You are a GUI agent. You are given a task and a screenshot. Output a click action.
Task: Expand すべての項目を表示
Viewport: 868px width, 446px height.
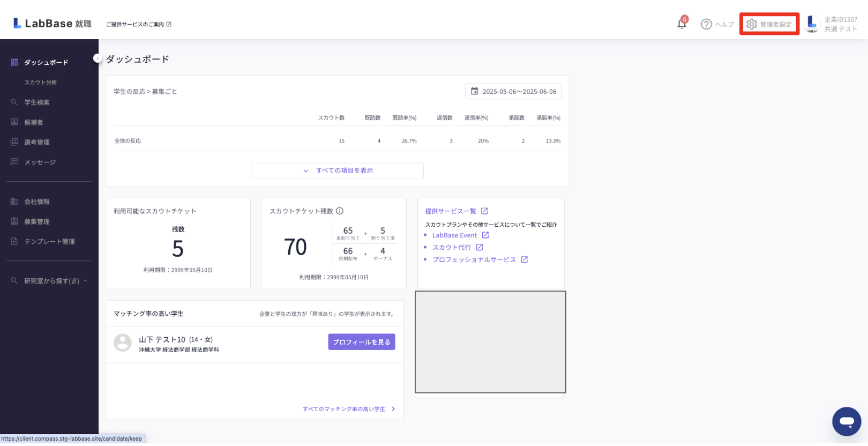tap(338, 170)
